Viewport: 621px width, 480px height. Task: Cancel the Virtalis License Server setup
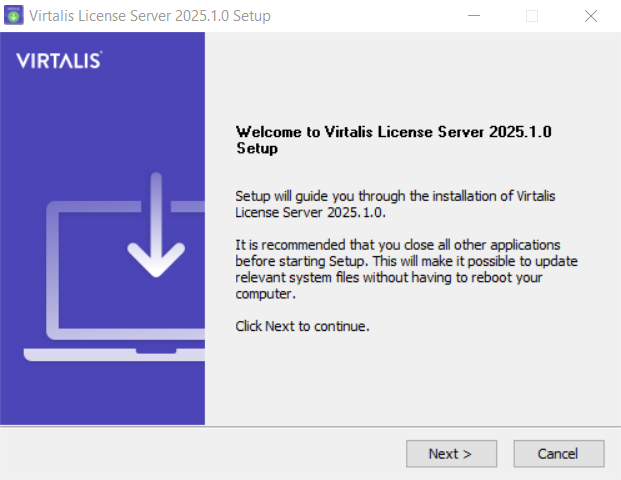[x=559, y=453]
